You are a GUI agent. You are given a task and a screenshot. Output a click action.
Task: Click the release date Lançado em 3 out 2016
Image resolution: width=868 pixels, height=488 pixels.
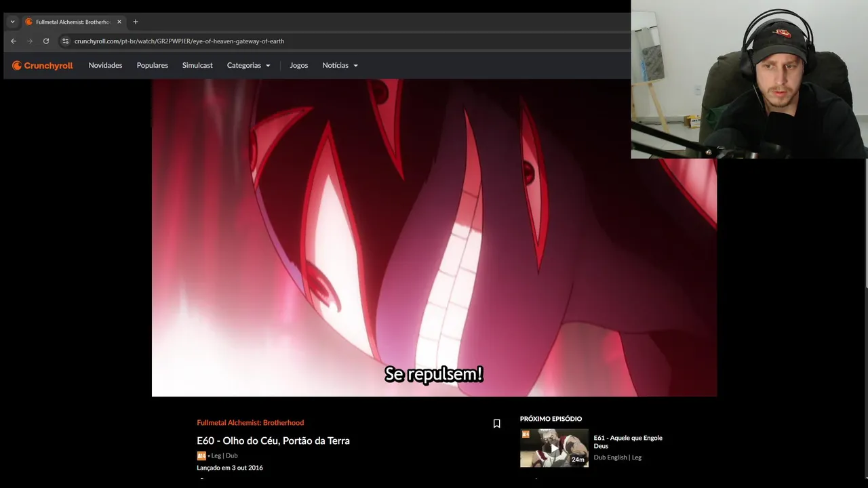pos(230,468)
